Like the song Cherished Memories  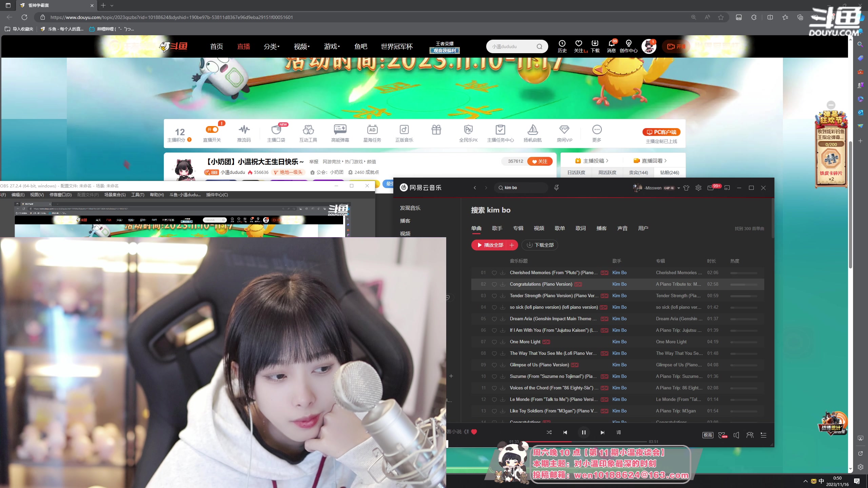494,273
